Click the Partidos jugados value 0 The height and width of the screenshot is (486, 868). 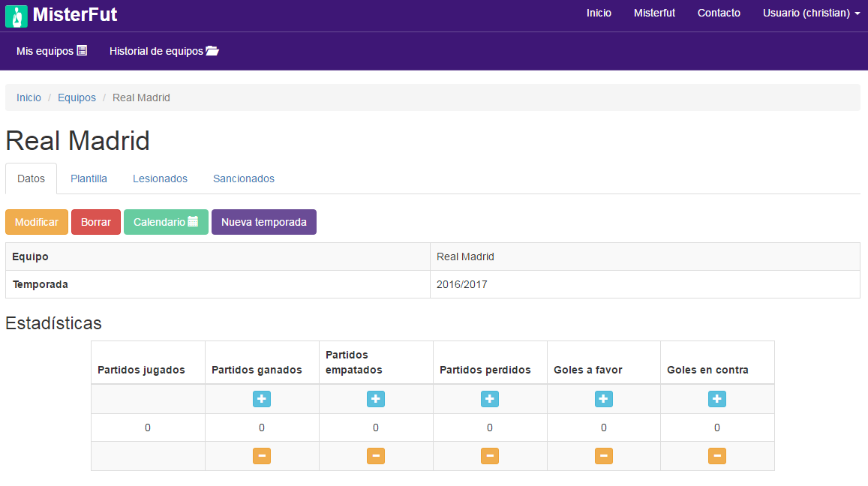pyautogui.click(x=148, y=428)
